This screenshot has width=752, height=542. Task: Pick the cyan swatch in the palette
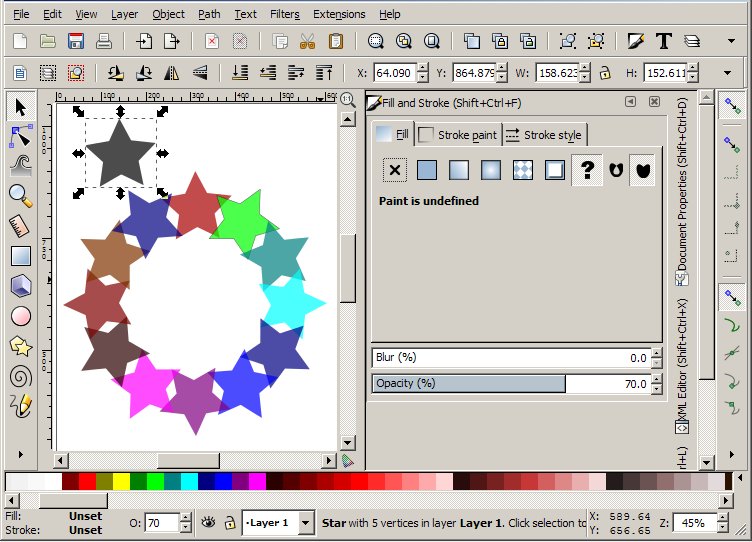(188, 482)
